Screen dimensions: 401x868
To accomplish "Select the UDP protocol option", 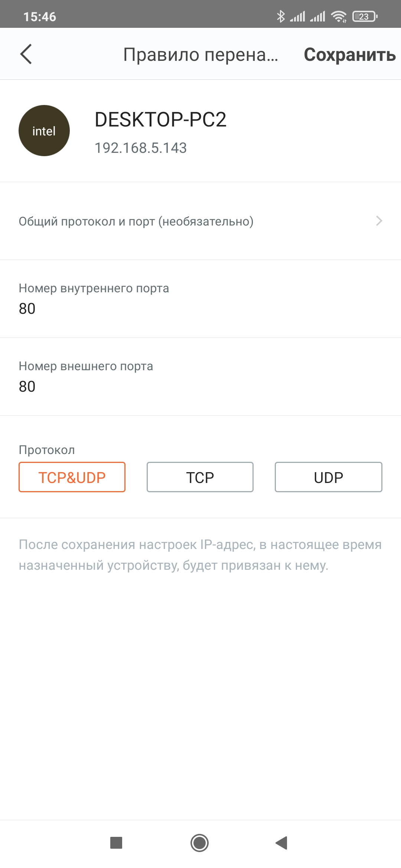I will (x=328, y=477).
